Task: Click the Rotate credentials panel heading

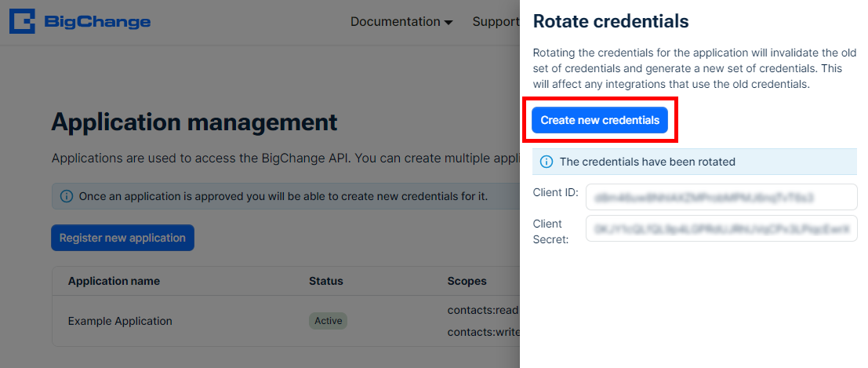Action: 611,21
